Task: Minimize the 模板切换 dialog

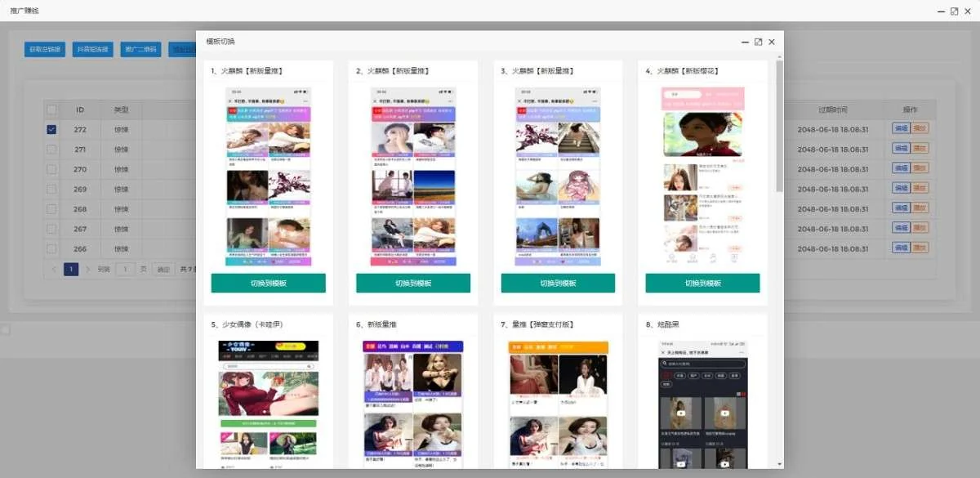Action: pos(745,42)
